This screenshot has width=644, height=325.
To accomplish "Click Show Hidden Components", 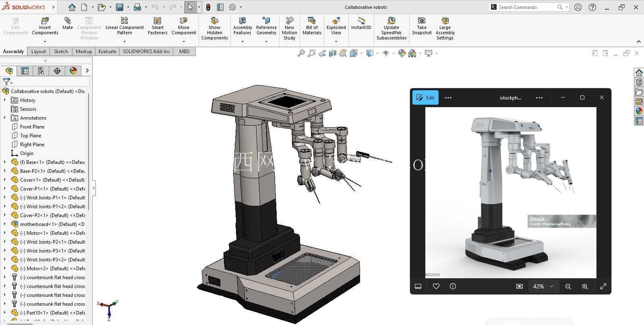I will click(x=215, y=29).
